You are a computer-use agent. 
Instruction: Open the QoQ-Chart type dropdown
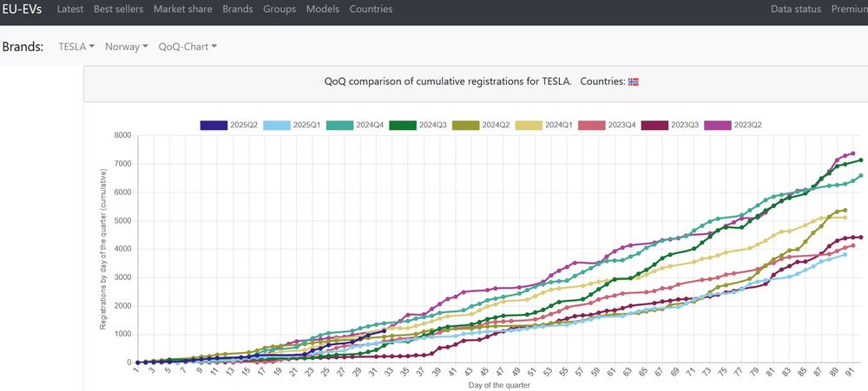pos(187,47)
